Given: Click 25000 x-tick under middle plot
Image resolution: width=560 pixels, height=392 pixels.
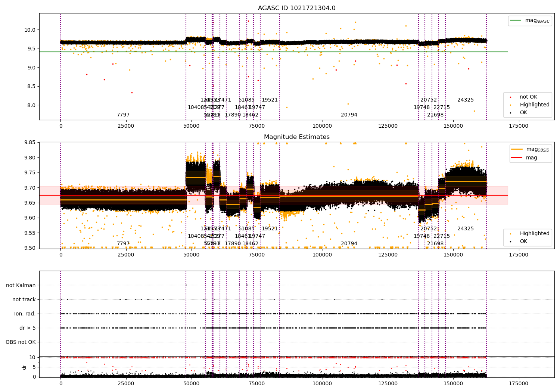Looking at the screenshot, I should pyautogui.click(x=126, y=255).
